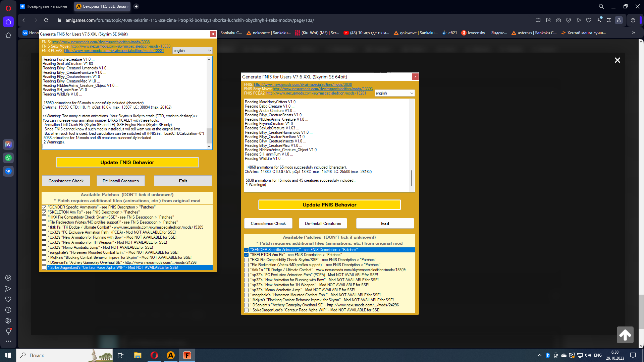Click the scroll-to-top arrow button
This screenshot has width=644, height=362.
[x=625, y=335]
